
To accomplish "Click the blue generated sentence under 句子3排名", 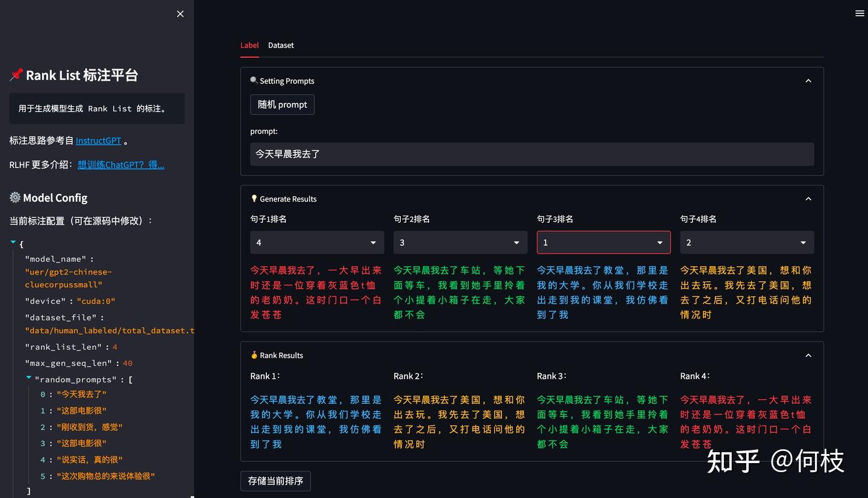I will click(x=603, y=293).
